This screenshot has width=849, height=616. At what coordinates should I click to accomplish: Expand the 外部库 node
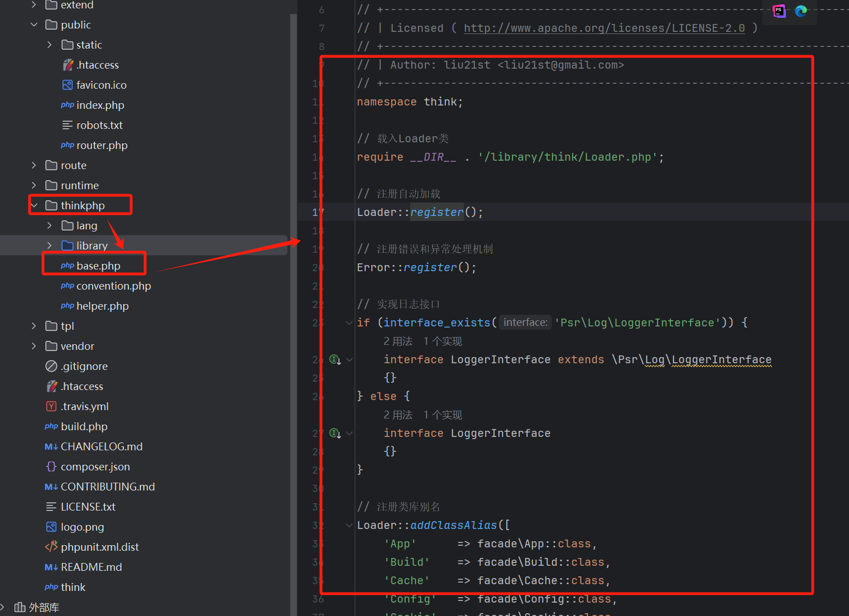pos(3,607)
